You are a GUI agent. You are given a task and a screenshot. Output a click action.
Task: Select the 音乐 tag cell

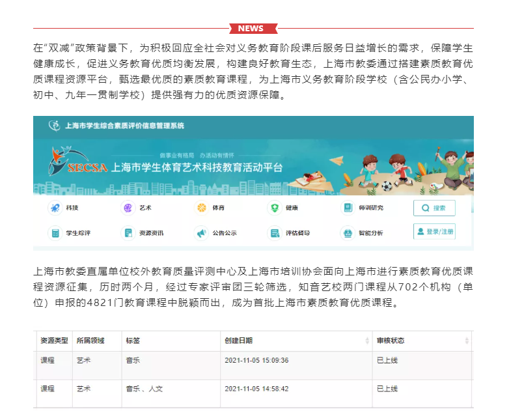pyautogui.click(x=171, y=365)
